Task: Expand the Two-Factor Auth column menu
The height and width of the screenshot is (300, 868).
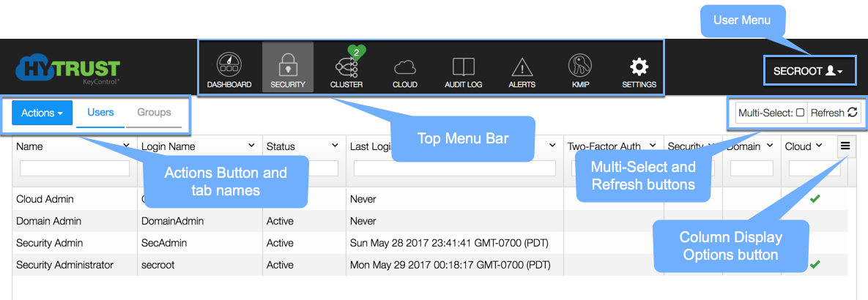Action: pos(653,146)
